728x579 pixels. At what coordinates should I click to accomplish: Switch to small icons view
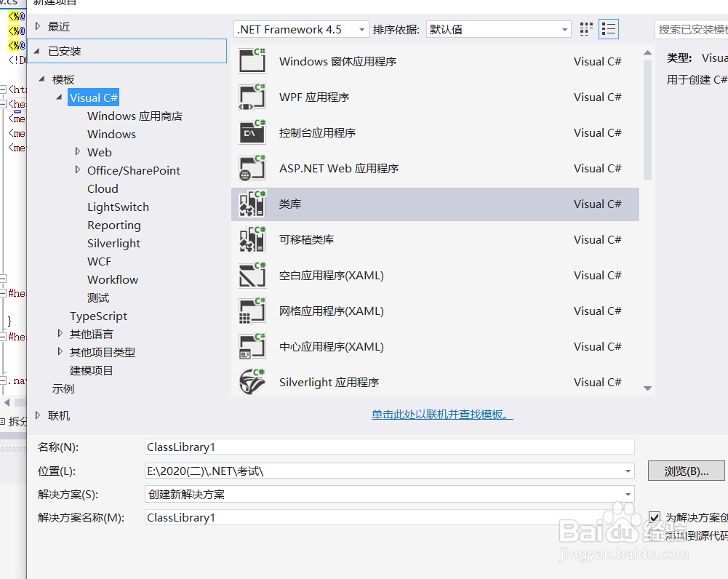click(x=586, y=29)
